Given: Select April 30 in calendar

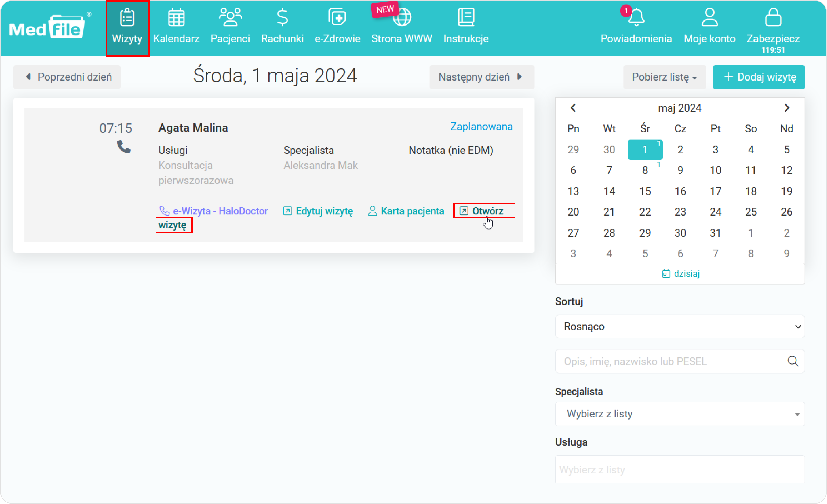Looking at the screenshot, I should pyautogui.click(x=609, y=149).
